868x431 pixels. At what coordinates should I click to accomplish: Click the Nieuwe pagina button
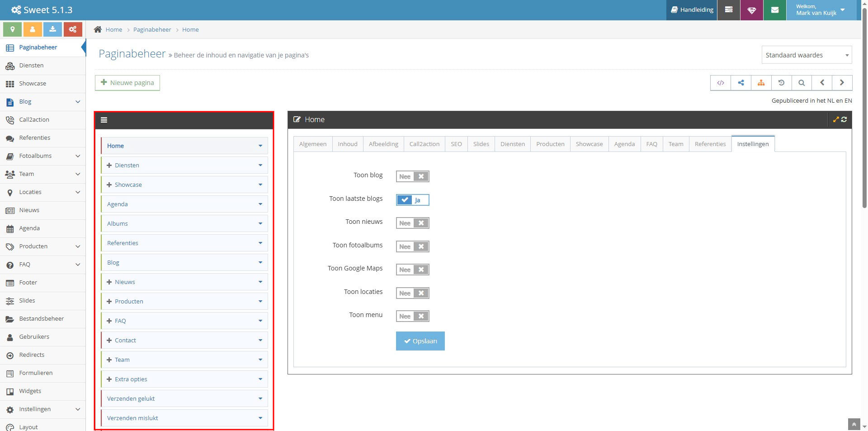(127, 83)
